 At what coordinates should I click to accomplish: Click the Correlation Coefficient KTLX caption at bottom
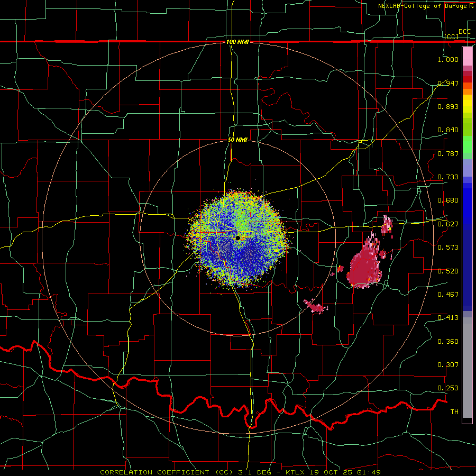click(240, 472)
